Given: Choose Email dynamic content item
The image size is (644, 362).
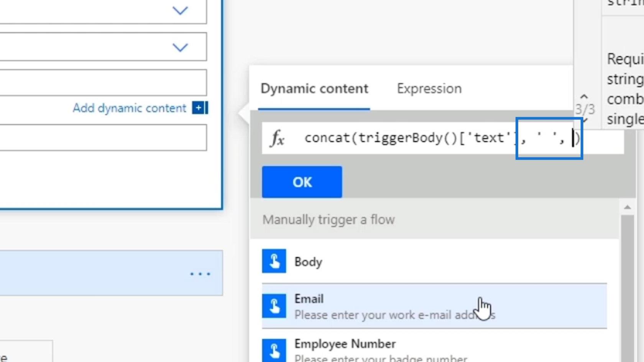Looking at the screenshot, I should pos(434,306).
